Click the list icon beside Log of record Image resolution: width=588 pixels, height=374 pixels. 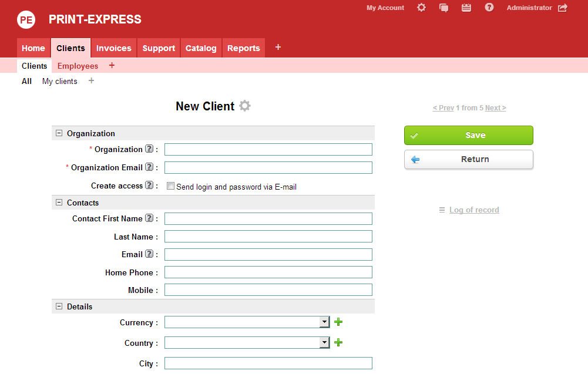click(442, 210)
